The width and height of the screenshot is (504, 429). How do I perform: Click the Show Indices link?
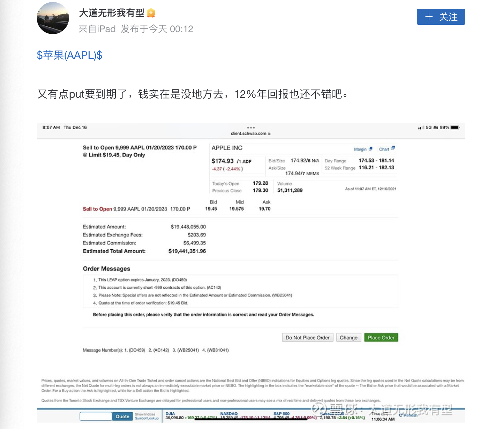tap(145, 414)
